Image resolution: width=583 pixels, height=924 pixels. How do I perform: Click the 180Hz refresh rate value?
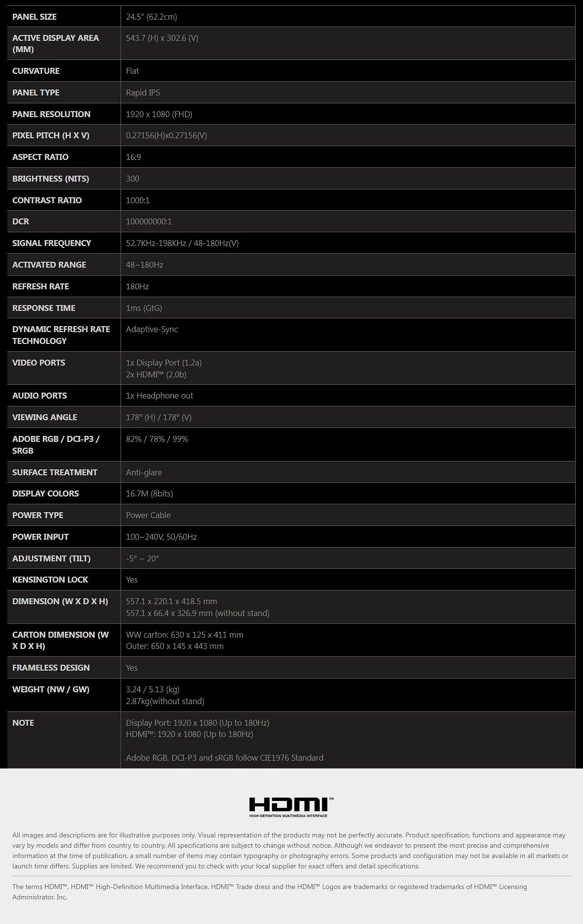(137, 286)
